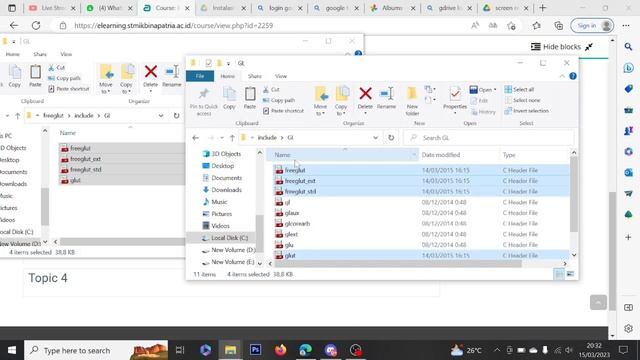Open View tab in background explorer window

pyautogui.click(x=66, y=54)
